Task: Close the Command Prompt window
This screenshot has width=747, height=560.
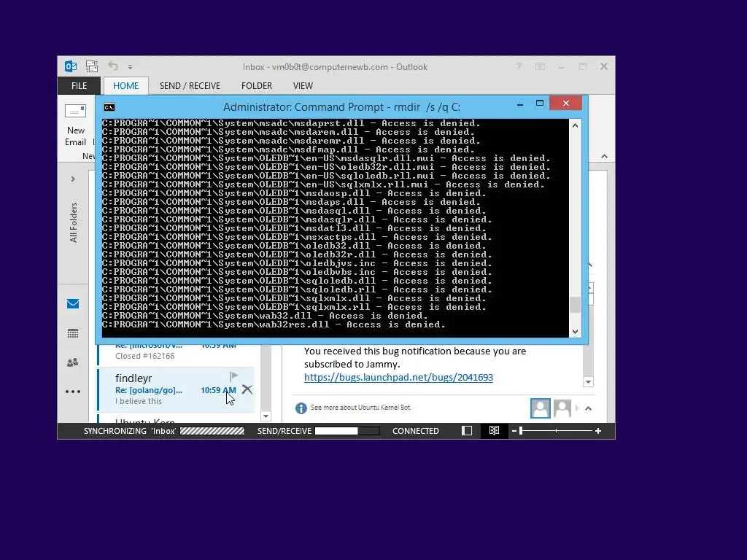Action: coord(565,103)
